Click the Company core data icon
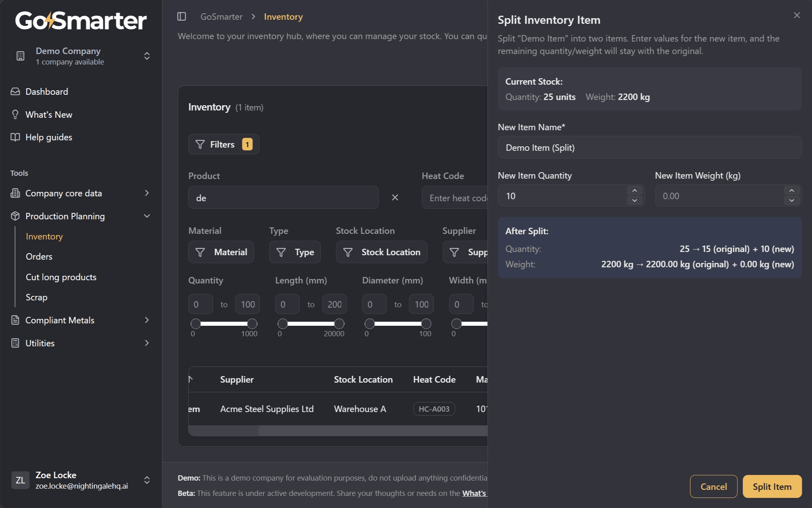 [x=15, y=193]
